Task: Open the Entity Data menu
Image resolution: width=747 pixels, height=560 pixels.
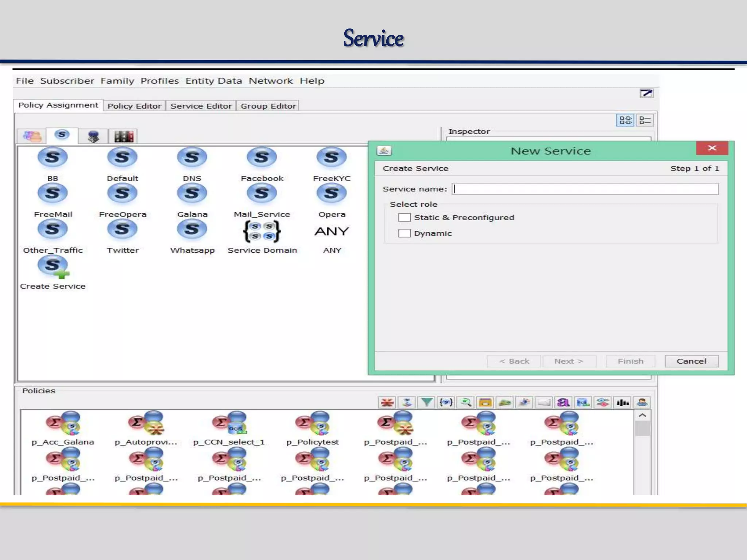Action: (213, 81)
